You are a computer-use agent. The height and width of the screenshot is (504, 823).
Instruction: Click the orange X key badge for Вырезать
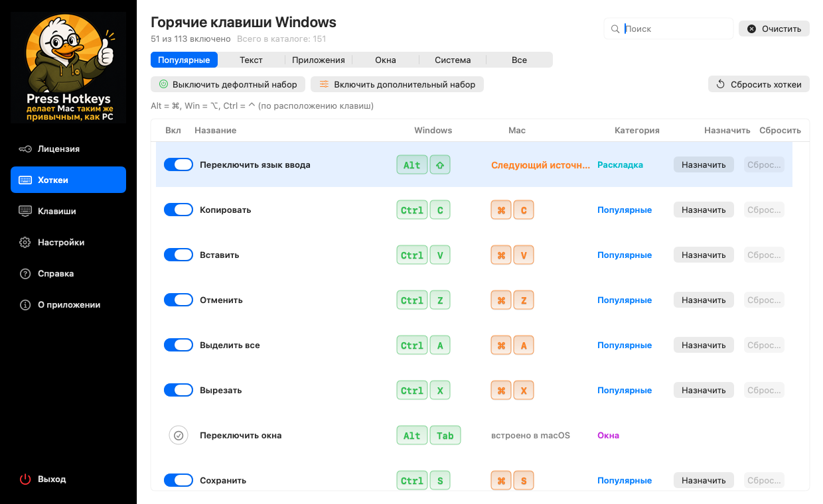coord(524,390)
